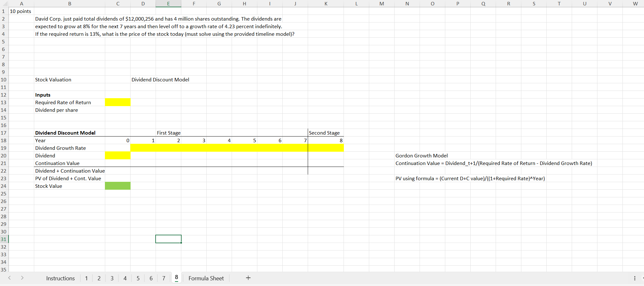Select column C by its header
The width and height of the screenshot is (644, 286).
coord(118,3)
